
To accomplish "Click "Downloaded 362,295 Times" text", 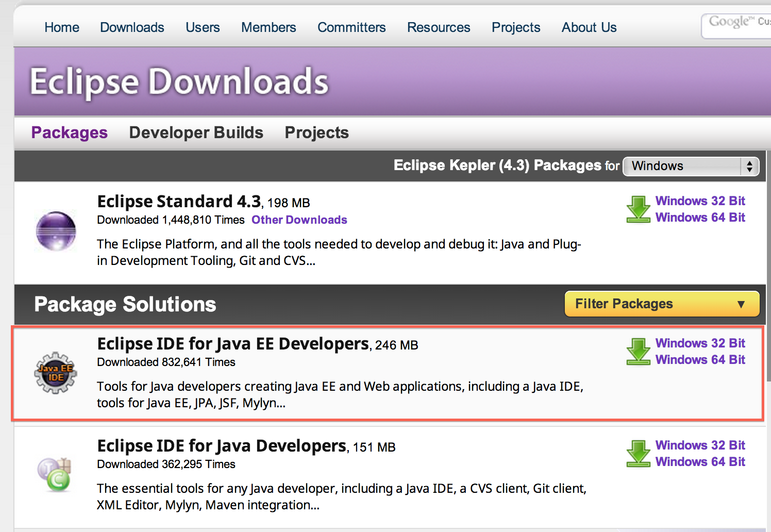I will pos(166,464).
